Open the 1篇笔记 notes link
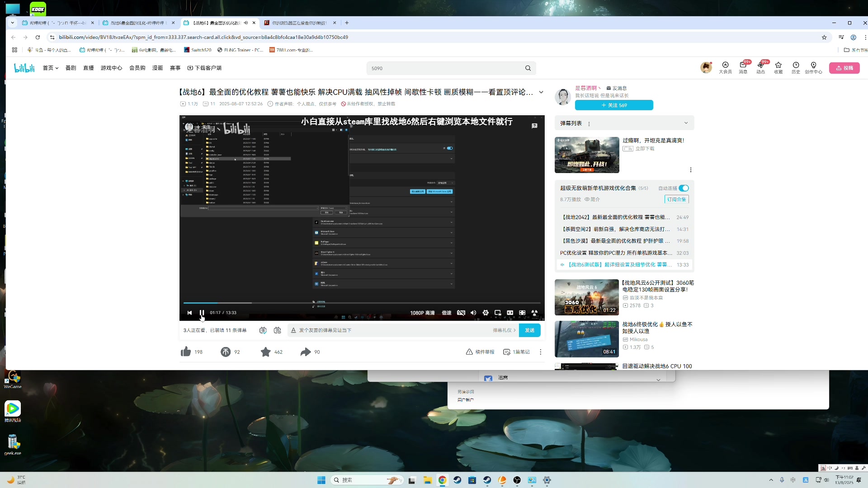The image size is (868, 488). (516, 352)
